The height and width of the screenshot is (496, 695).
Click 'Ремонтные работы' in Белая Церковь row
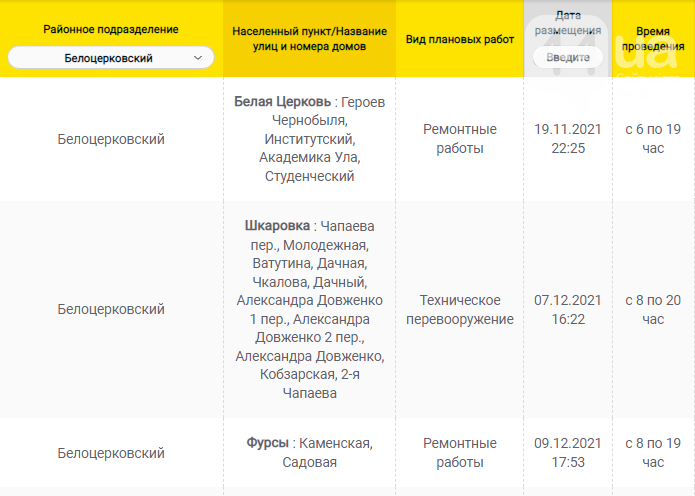coord(460,139)
